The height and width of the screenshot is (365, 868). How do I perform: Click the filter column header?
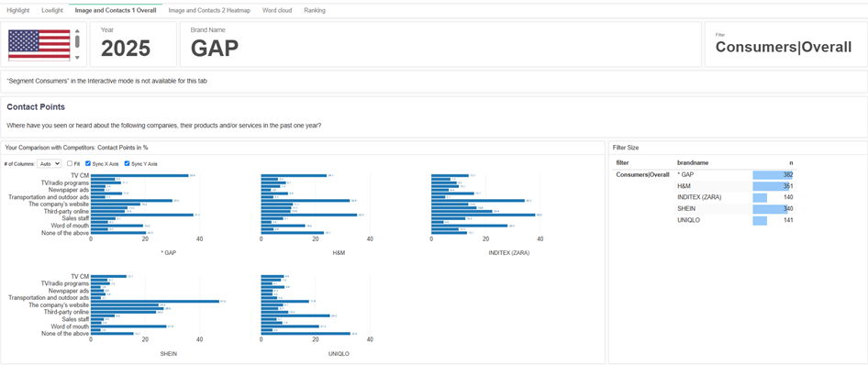click(623, 162)
